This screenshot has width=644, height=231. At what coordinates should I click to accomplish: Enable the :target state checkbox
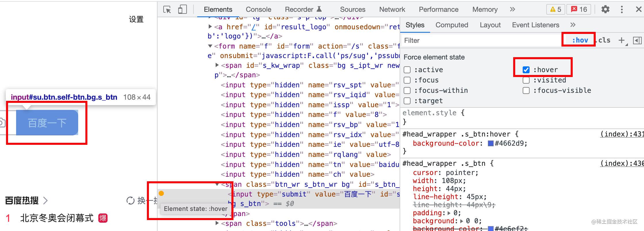407,101
